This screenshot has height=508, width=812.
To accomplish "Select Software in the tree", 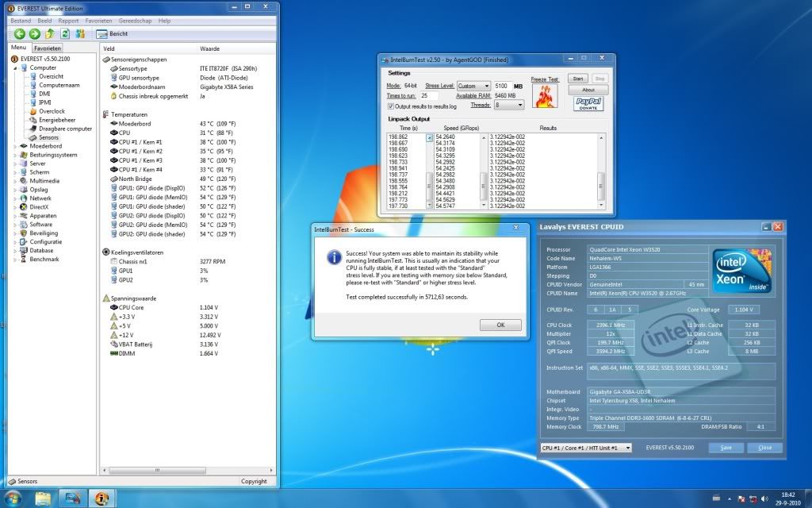I will pos(41,225).
